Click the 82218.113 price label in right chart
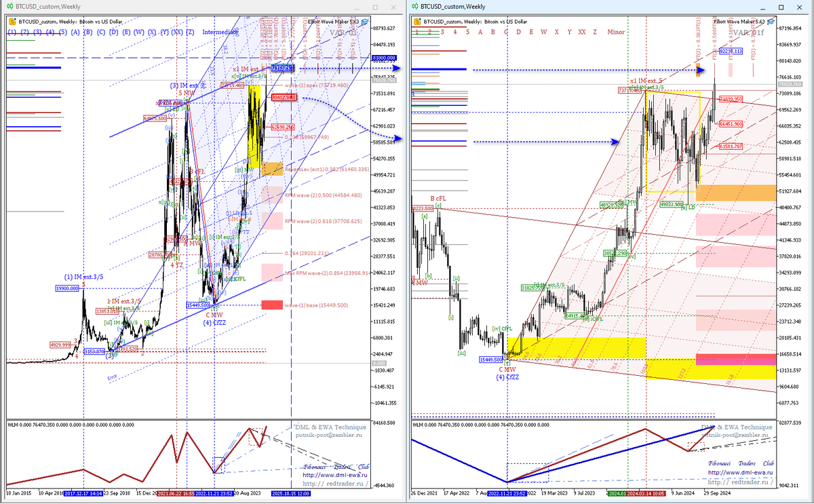This screenshot has height=504, width=814. 731,51
